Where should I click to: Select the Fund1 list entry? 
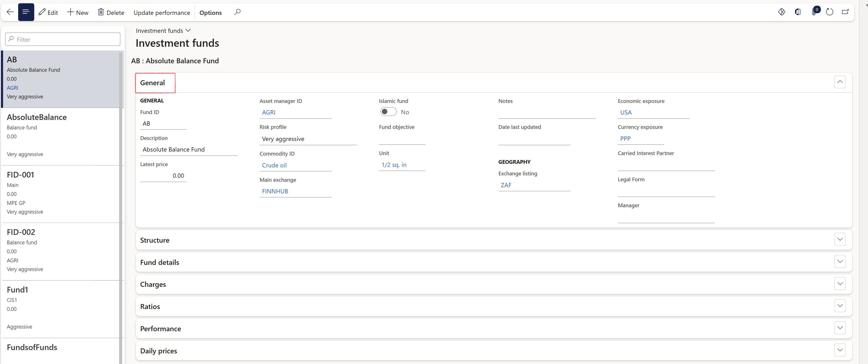click(61, 309)
